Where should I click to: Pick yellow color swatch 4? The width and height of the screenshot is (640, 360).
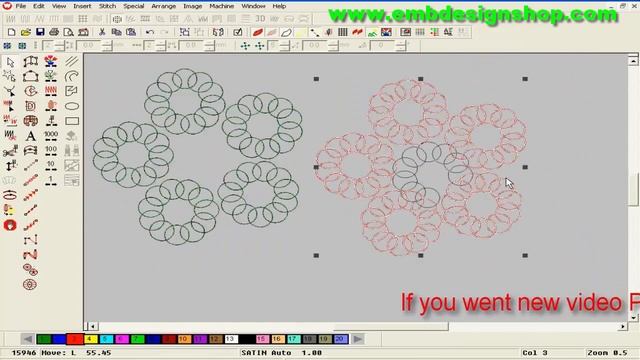[x=91, y=339]
